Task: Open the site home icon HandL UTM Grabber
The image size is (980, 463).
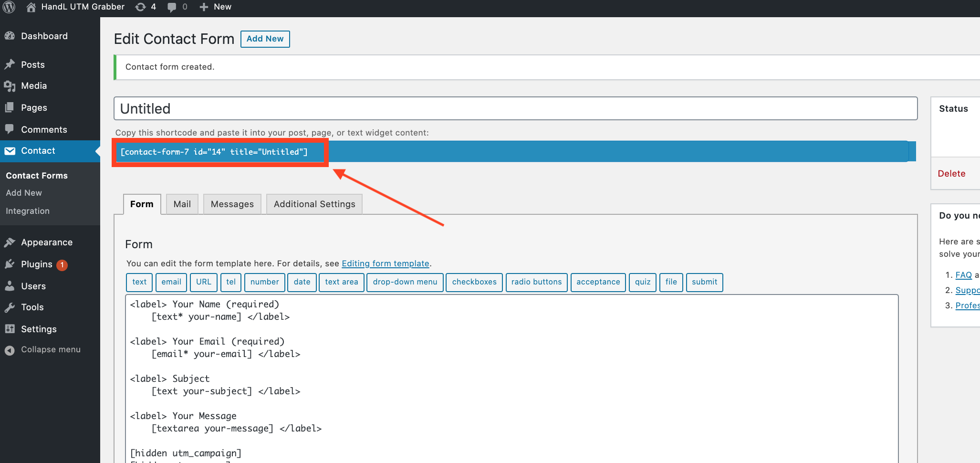Action: point(31,7)
